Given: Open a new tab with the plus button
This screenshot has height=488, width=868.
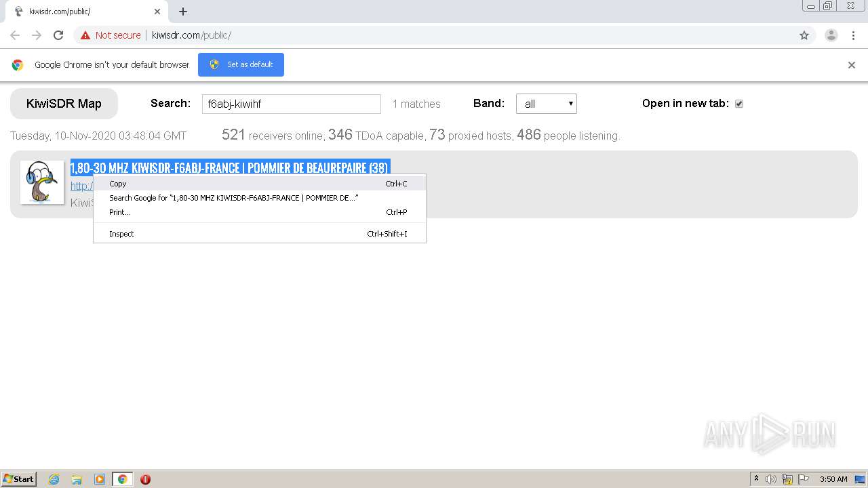Looking at the screenshot, I should coord(183,12).
